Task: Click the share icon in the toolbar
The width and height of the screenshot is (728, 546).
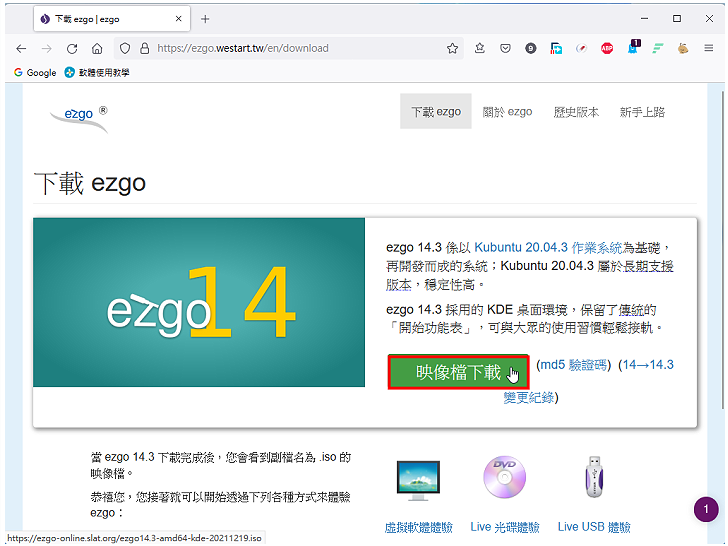Action: click(x=480, y=48)
